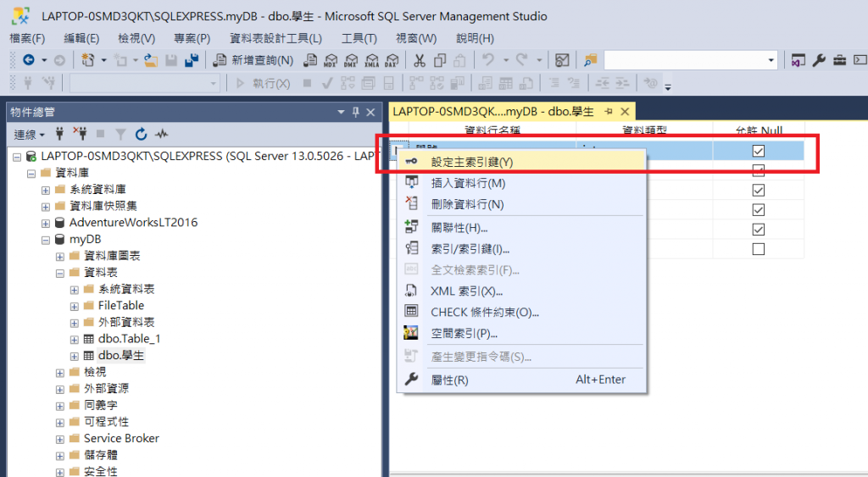Click the activity pulse icon in Object Explorer
The height and width of the screenshot is (477, 868).
coord(162,133)
